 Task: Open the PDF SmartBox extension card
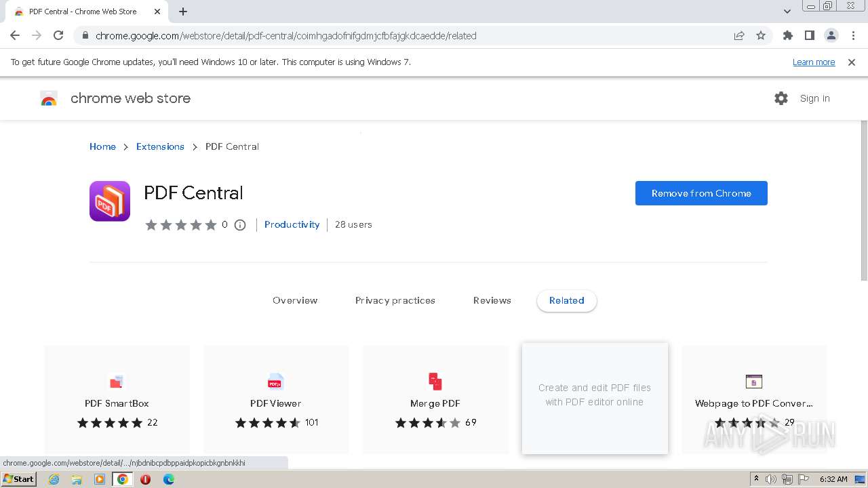point(117,399)
